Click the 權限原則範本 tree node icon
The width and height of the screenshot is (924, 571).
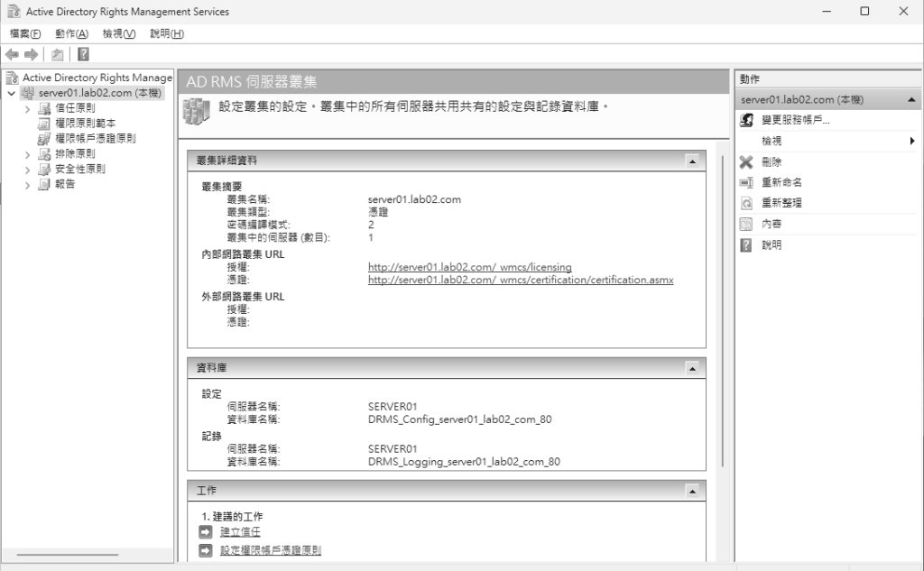point(44,124)
